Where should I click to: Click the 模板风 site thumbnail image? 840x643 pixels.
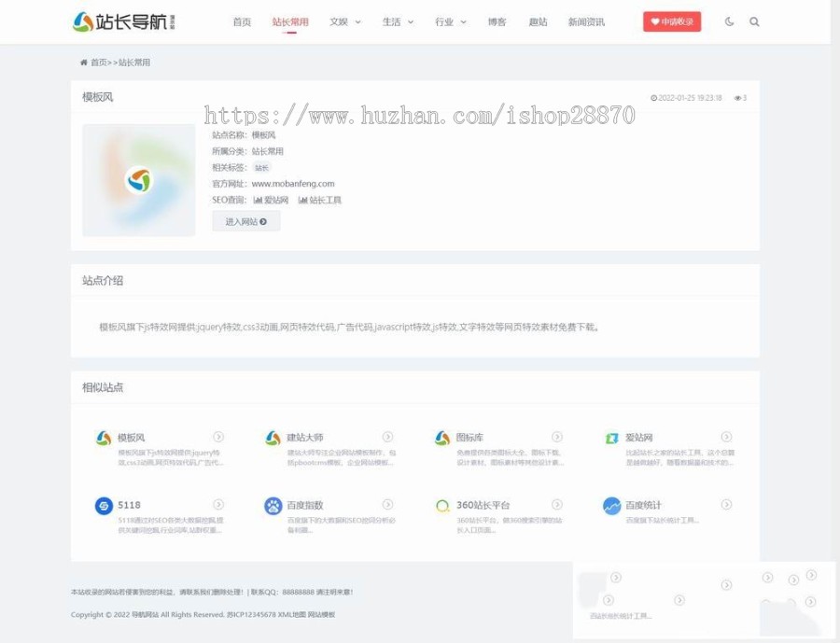pos(139,180)
